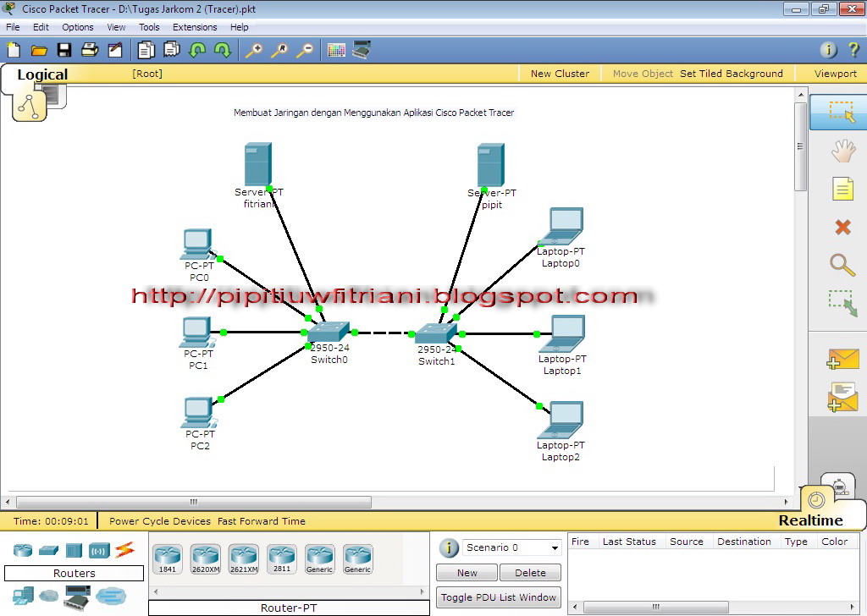Open the Activity Wizard icon
The height and width of the screenshot is (616, 867).
pos(115,50)
